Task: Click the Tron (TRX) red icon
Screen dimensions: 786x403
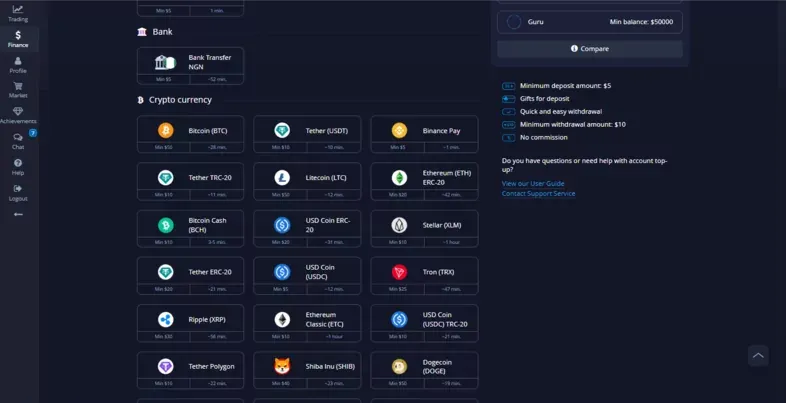Action: tap(400, 272)
